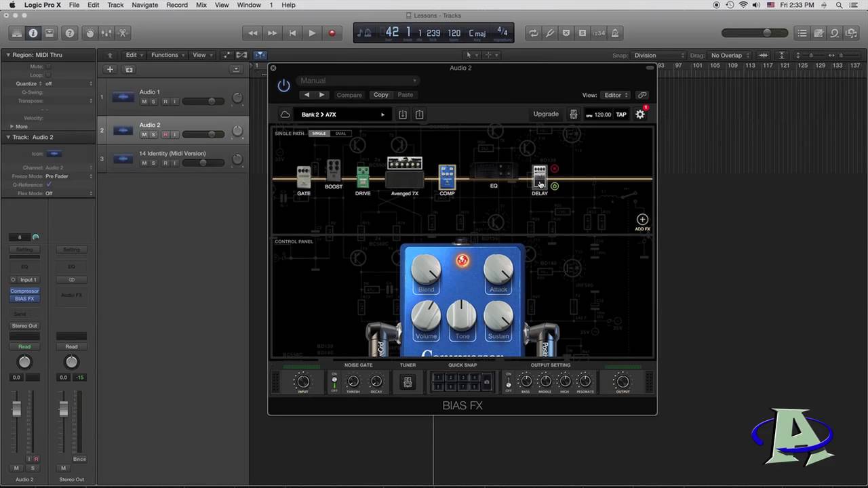Toggle the metronome click button
868x488 pixels.
[x=615, y=33]
